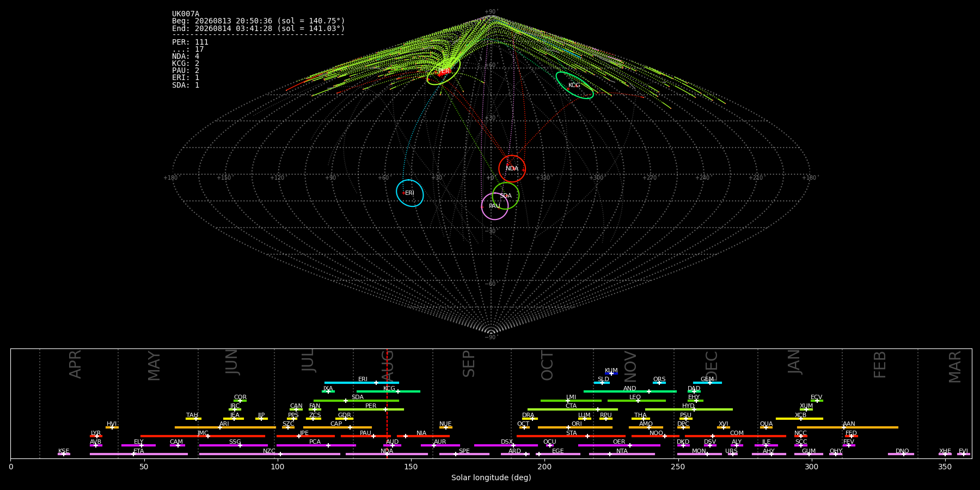This screenshot has height=490, width=980.
Task: Click the KUM shower marker in November
Action: pos(611,373)
